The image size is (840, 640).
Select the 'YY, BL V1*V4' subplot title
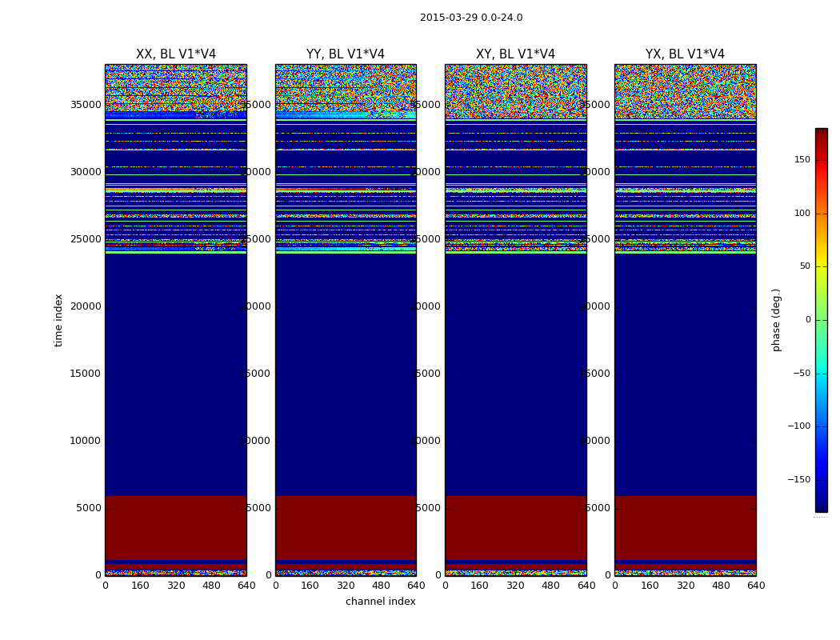tap(345, 54)
